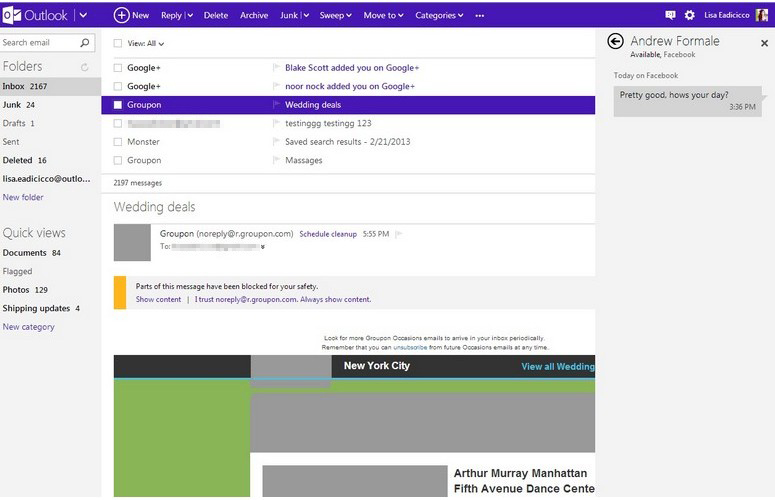
Task: Open the Categories dropdown
Action: click(x=439, y=15)
